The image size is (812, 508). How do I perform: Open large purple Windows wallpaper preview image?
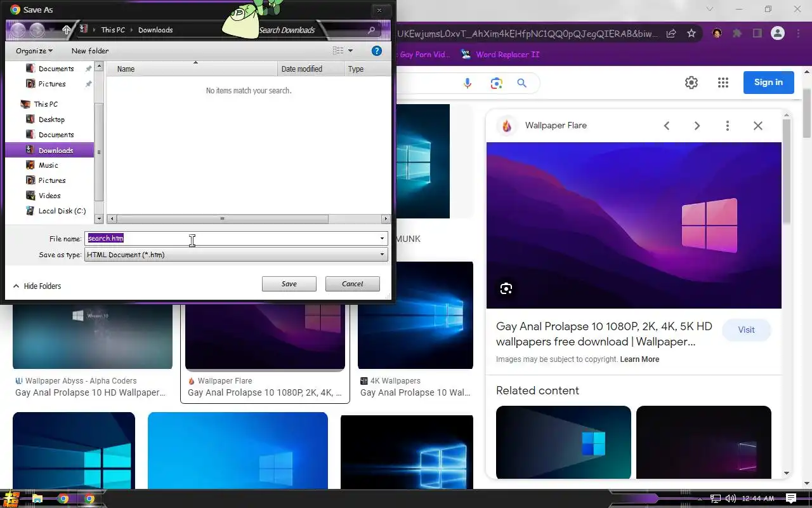point(634,225)
